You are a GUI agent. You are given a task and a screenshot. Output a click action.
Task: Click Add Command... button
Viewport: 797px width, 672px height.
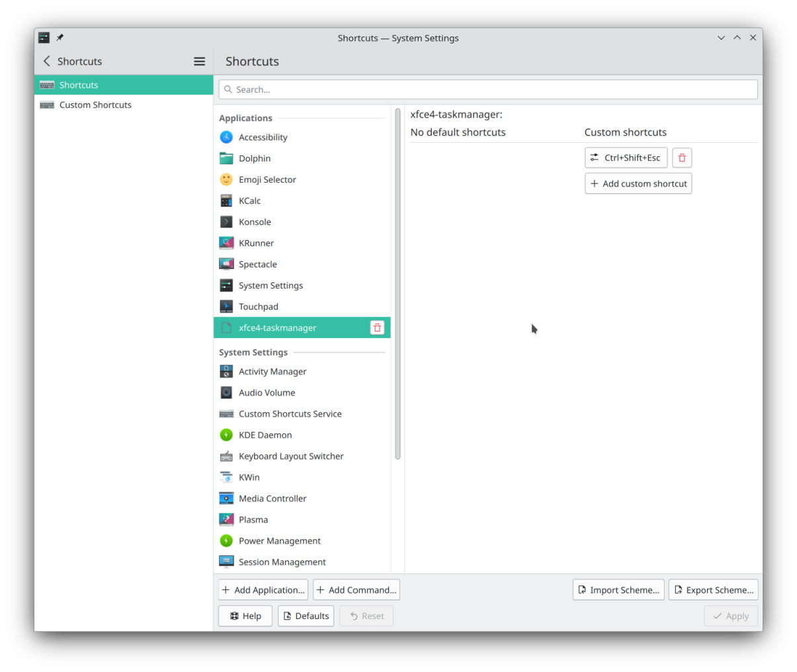(357, 589)
